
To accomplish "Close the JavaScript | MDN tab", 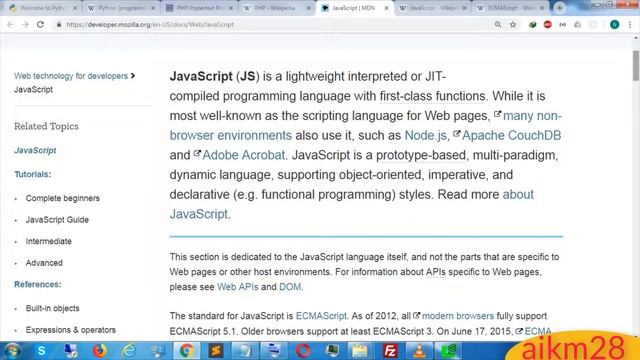I will pyautogui.click(x=386, y=8).
